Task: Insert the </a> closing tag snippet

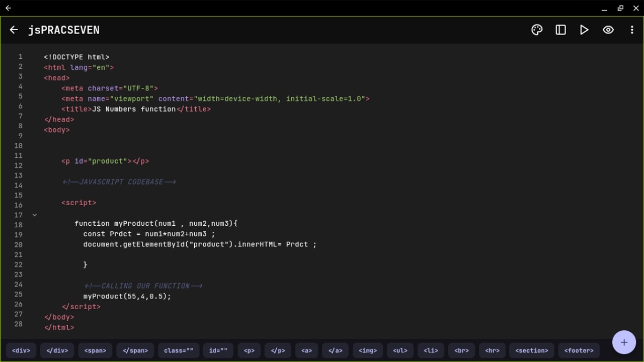Action: (336, 350)
